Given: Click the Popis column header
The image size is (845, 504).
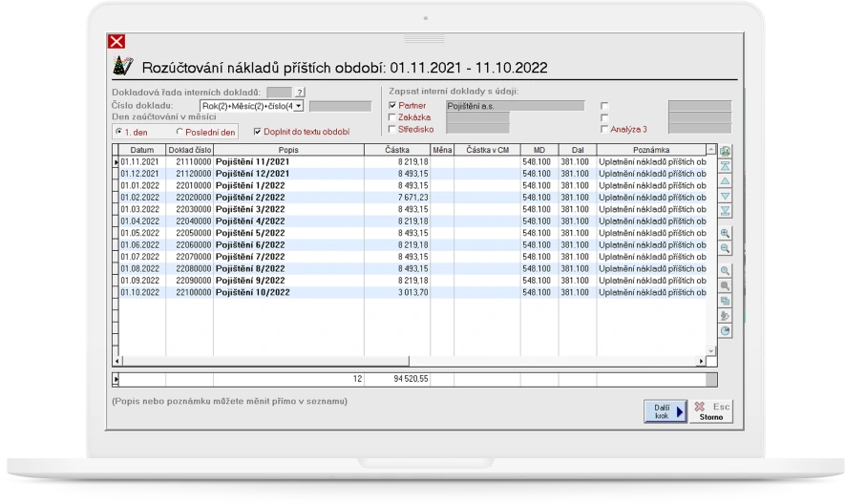Looking at the screenshot, I should pyautogui.click(x=289, y=150).
